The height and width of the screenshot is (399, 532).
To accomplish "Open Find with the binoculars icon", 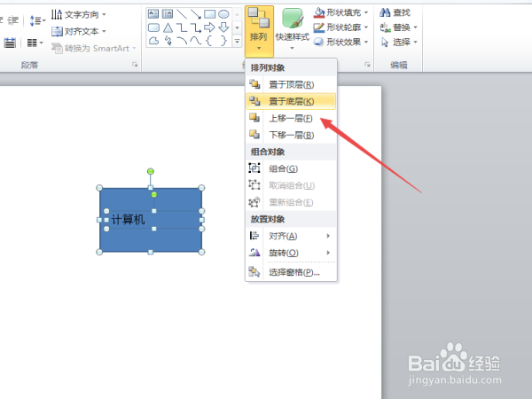I will [385, 12].
